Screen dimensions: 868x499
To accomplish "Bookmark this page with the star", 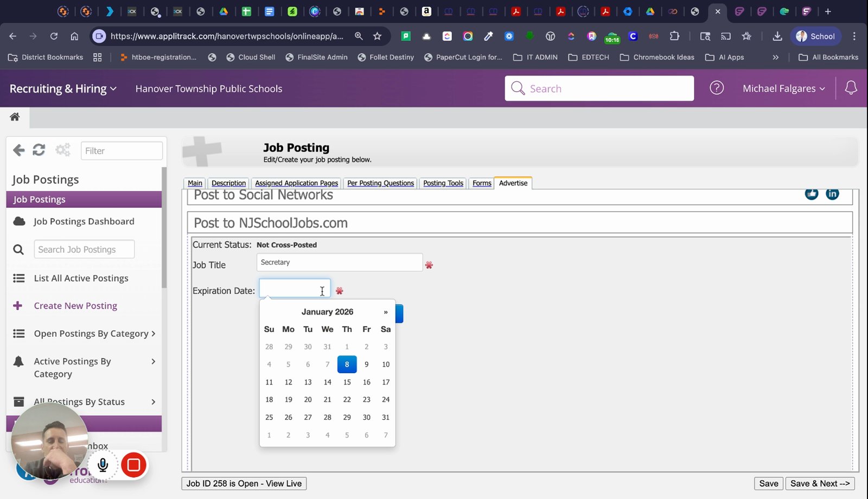I will tap(377, 36).
